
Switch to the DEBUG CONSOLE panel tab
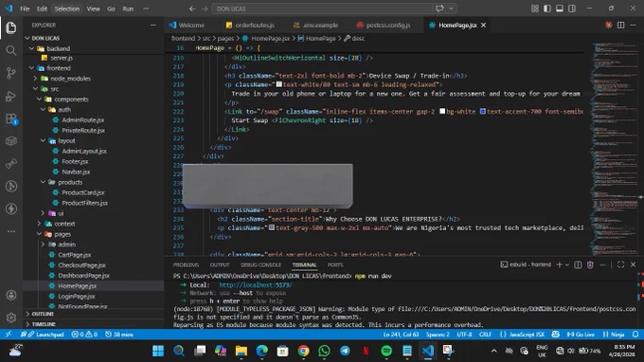click(x=260, y=264)
